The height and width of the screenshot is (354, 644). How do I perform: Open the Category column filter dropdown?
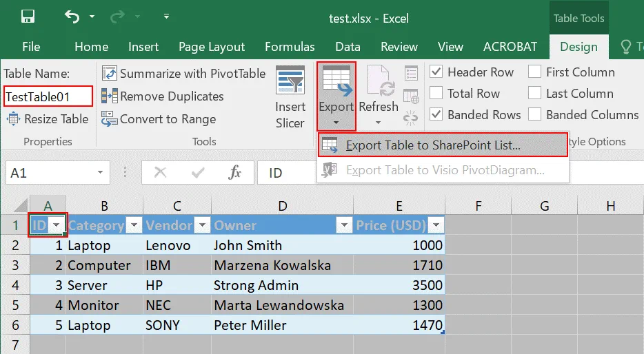[134, 225]
